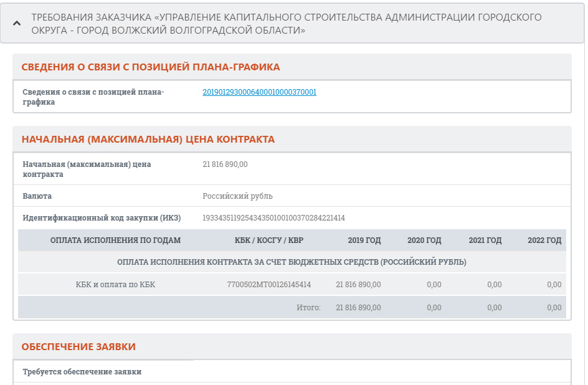Click column header "2020 ГОД"

pos(424,240)
